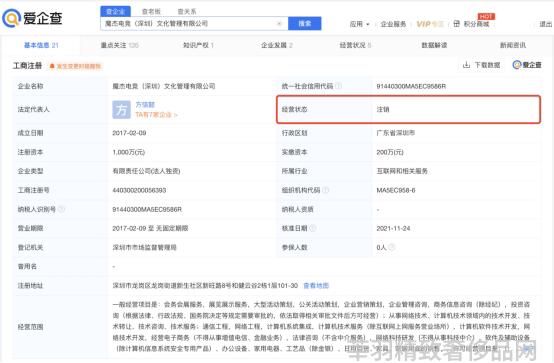Click the 积分商城 gift icon
Screen dimensions: 554x363
tap(456, 24)
